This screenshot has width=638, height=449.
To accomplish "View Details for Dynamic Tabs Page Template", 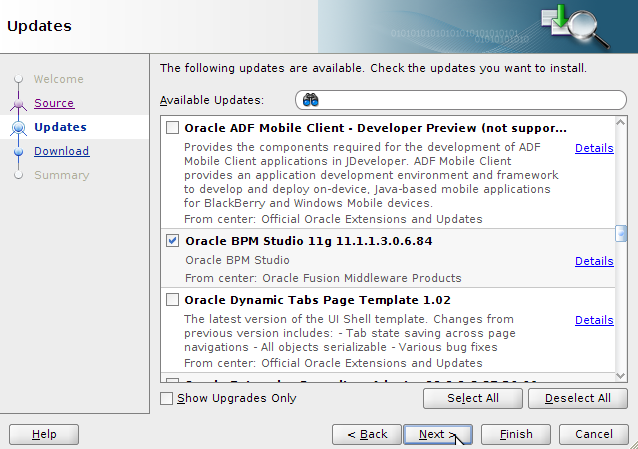I will 594,320.
